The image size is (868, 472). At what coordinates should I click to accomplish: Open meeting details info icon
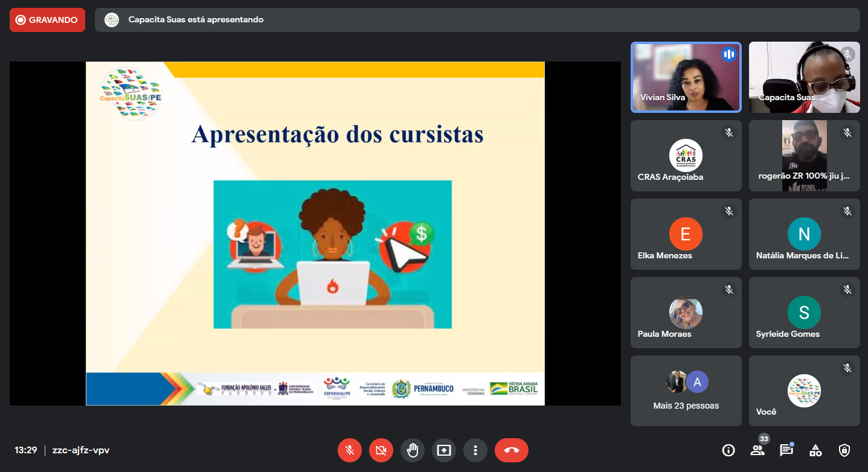728,450
